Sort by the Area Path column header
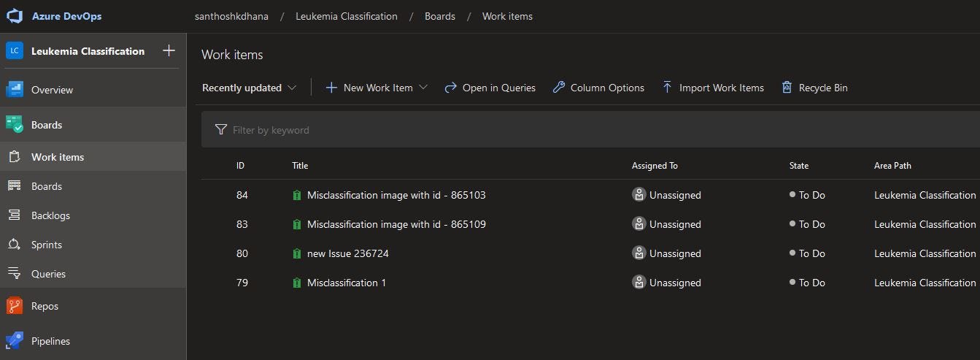 pyautogui.click(x=892, y=166)
